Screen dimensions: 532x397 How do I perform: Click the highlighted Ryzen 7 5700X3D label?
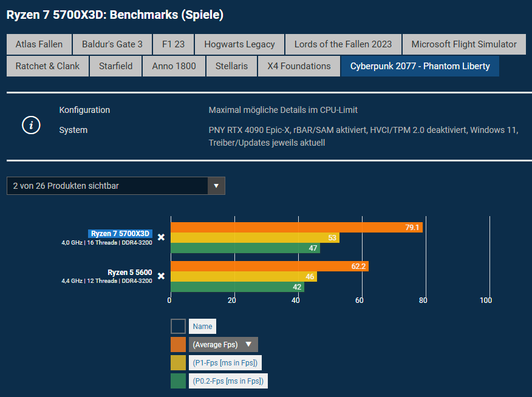click(120, 234)
